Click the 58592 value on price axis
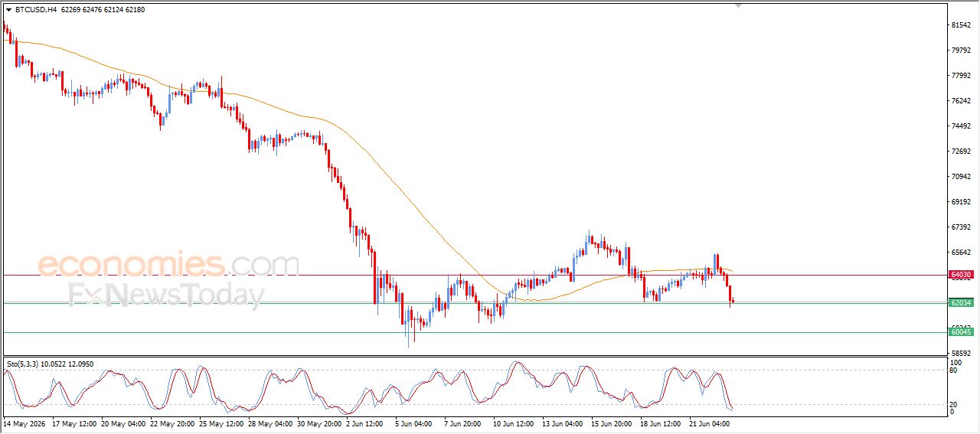Viewport: 980px width, 434px height. pos(962,353)
